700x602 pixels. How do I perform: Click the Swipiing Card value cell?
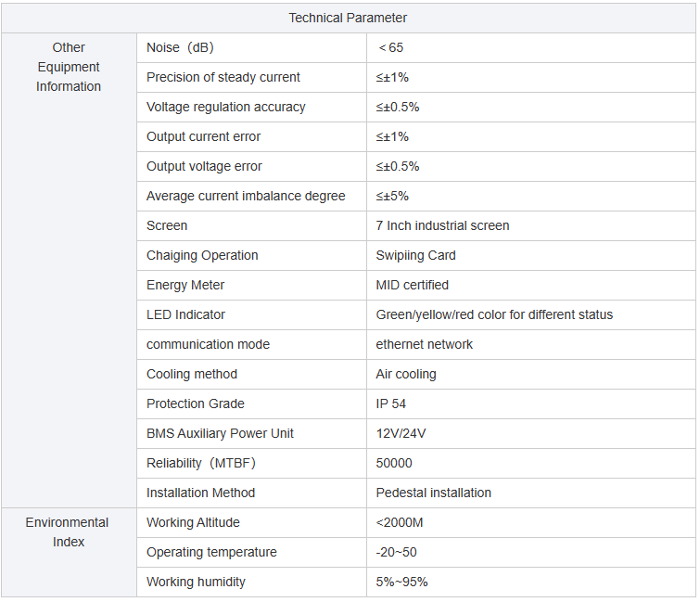click(x=531, y=255)
